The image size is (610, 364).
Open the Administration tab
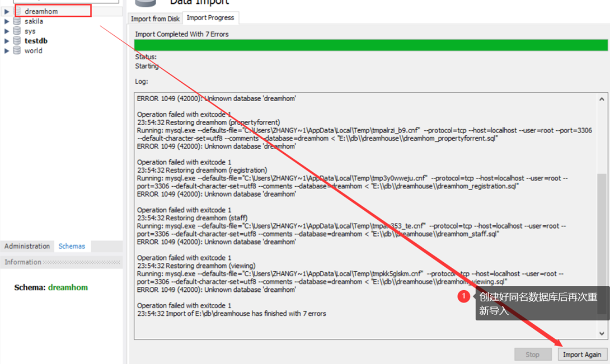pos(27,246)
